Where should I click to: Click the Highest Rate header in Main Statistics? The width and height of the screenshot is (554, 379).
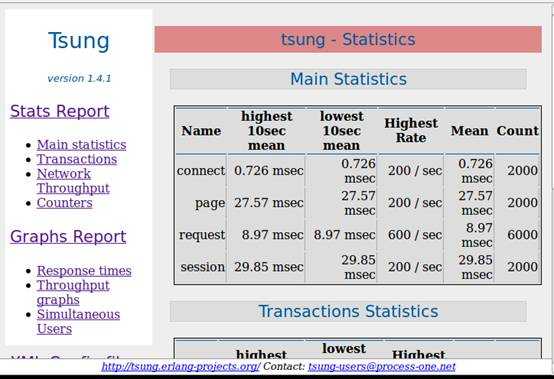tap(411, 130)
